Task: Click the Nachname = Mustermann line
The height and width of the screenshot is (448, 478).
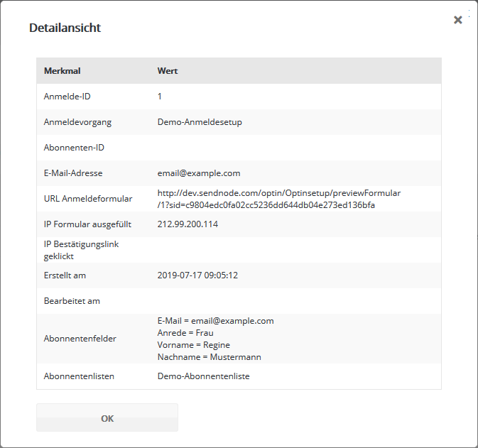Action: coord(209,357)
